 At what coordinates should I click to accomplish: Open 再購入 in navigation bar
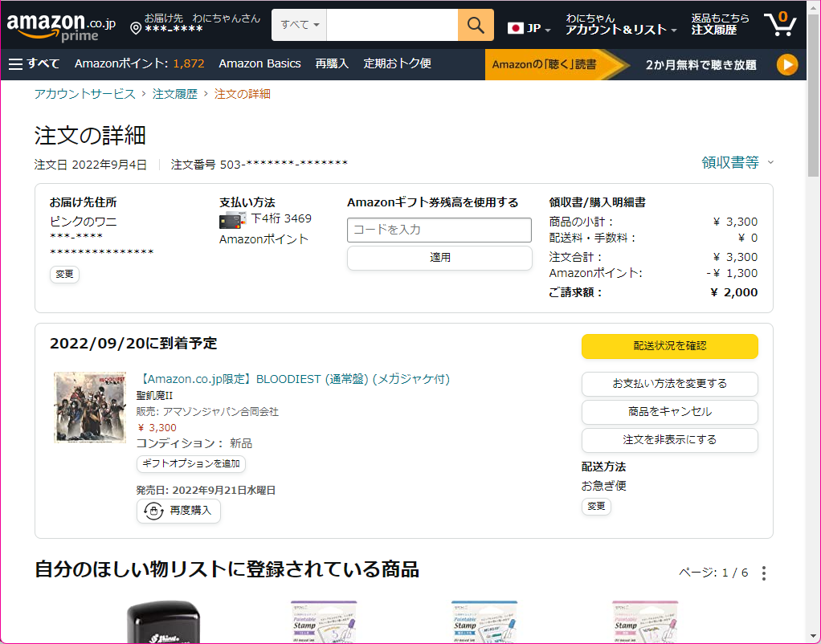click(x=332, y=64)
